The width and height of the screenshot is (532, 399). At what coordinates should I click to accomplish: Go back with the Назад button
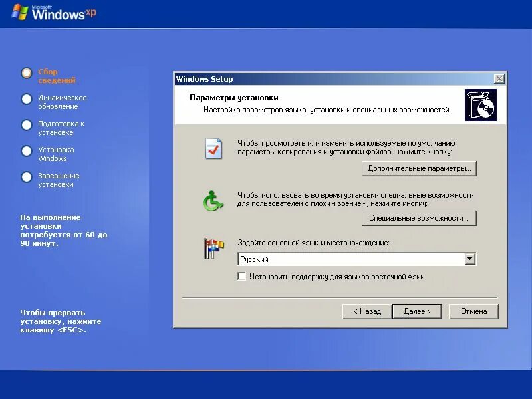(367, 311)
